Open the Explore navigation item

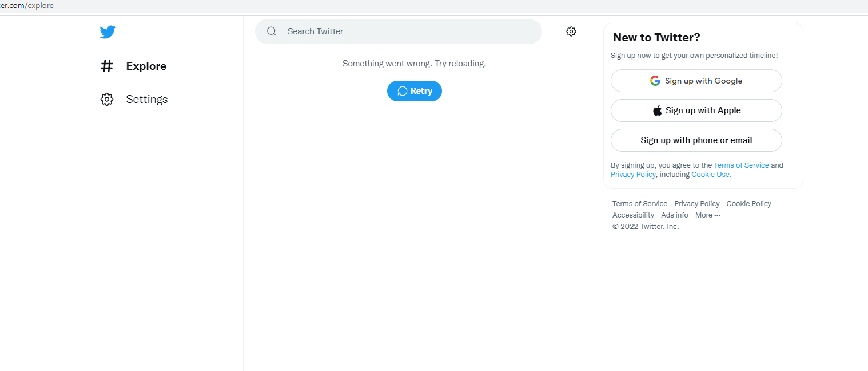146,66
